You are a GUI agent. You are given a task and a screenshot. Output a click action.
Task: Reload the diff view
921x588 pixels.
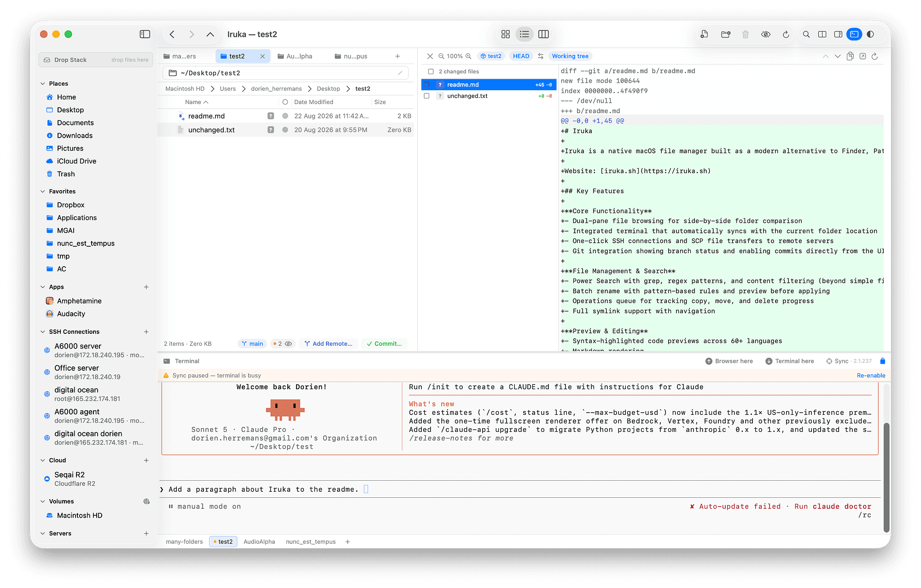874,56
